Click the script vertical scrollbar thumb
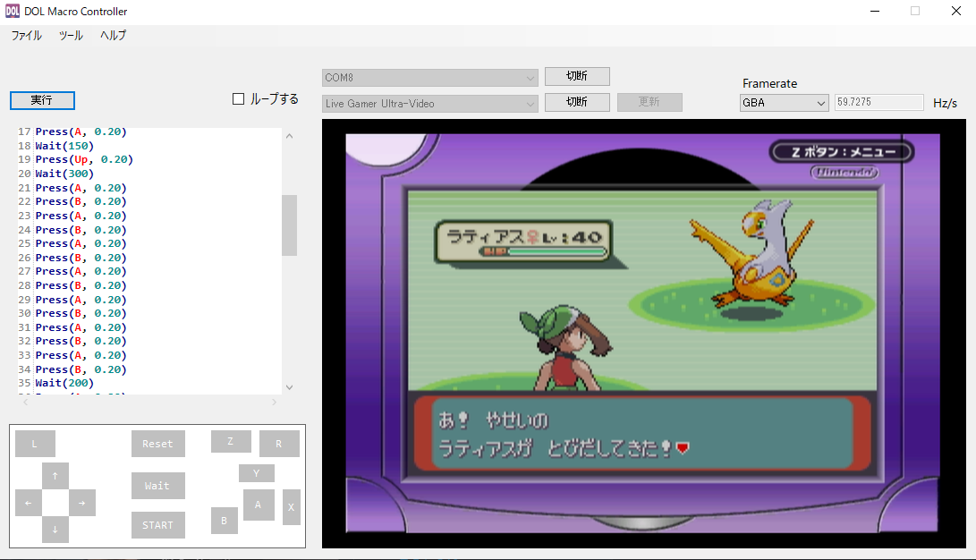This screenshot has width=976, height=560. pos(290,225)
